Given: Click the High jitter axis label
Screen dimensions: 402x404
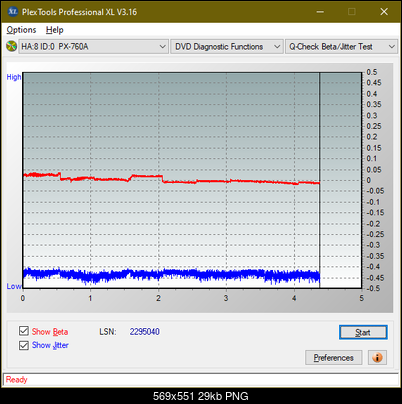Looking at the screenshot, I should 14,77.
